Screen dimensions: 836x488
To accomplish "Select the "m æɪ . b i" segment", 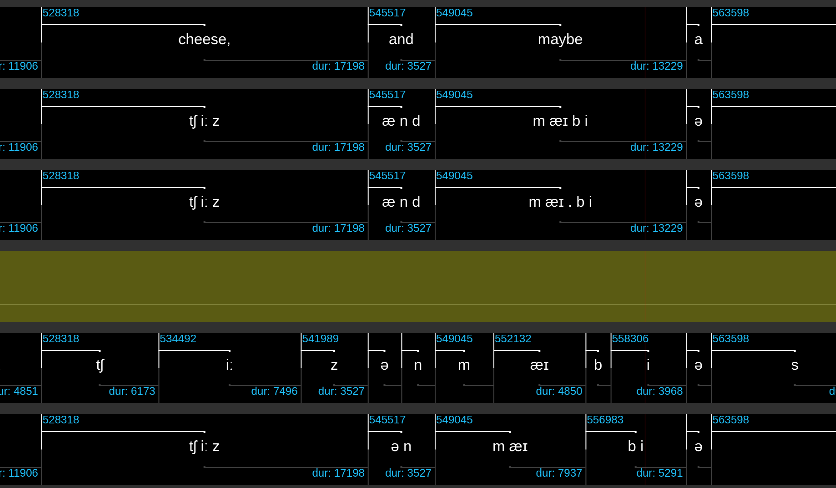I will click(x=560, y=202).
